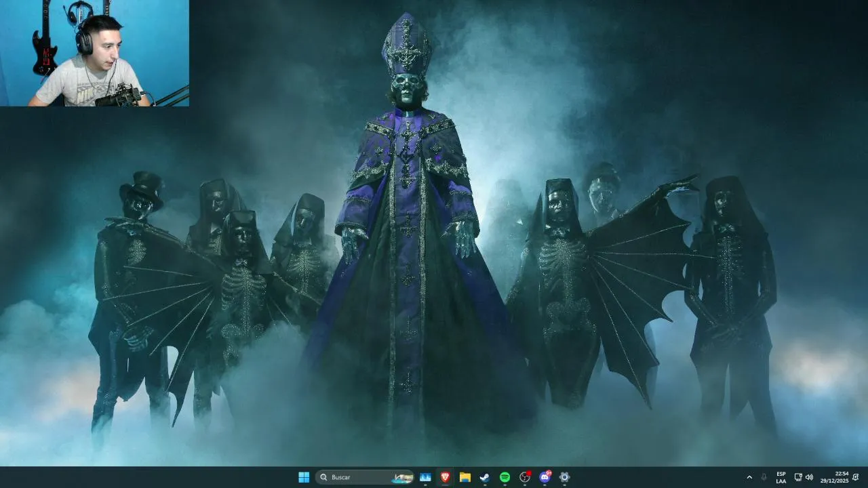Open File Explorer from taskbar
The height and width of the screenshot is (488, 868).
(465, 477)
